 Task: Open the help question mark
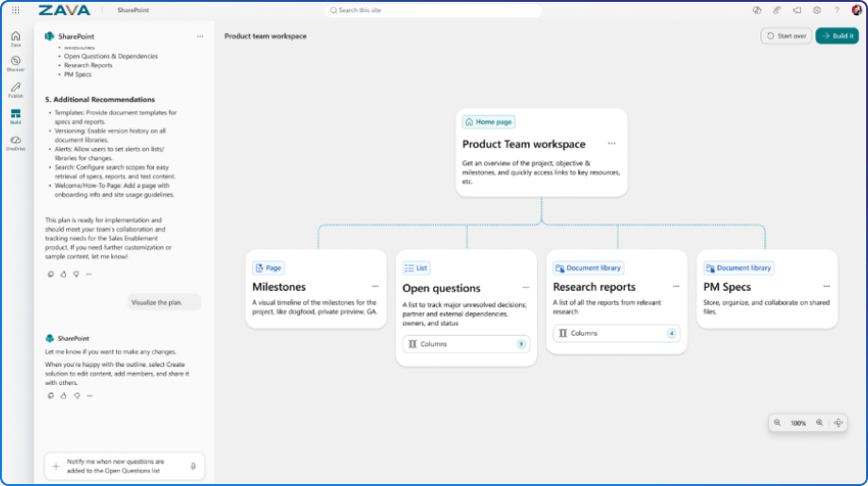click(837, 10)
